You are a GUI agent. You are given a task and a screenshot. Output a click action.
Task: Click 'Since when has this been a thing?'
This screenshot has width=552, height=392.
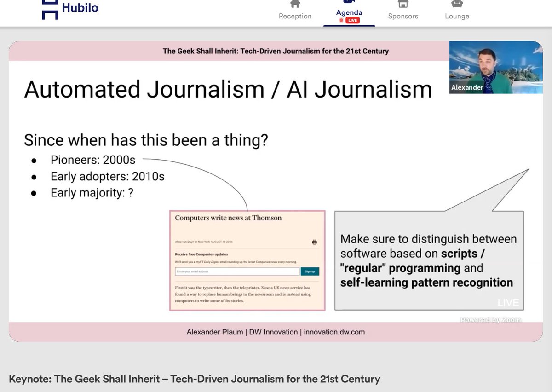(x=146, y=140)
